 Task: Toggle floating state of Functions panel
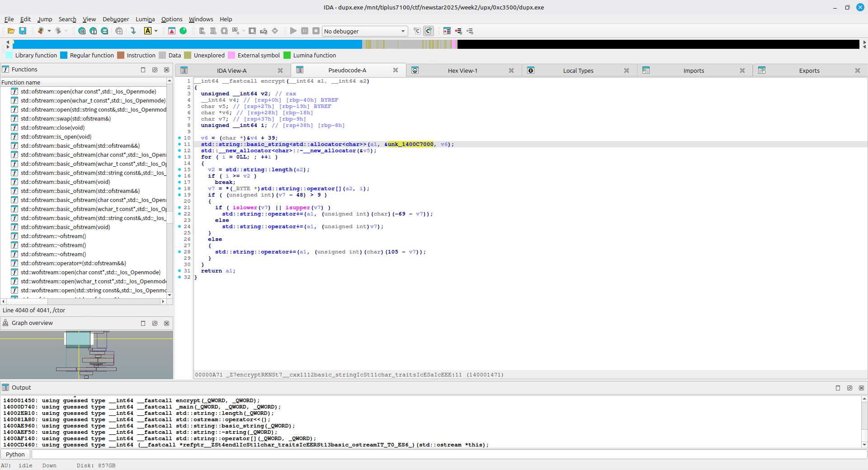click(155, 70)
